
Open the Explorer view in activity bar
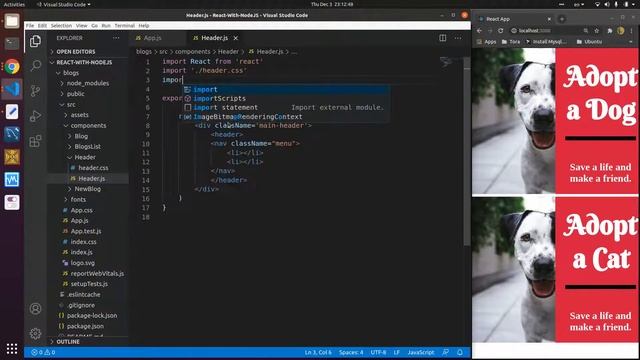[36, 41]
